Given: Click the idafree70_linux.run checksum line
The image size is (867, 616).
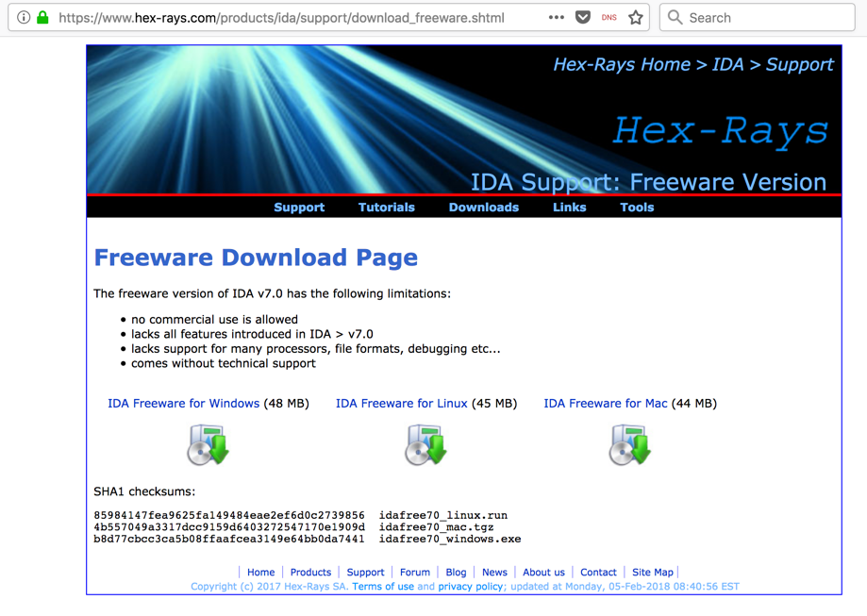Looking at the screenshot, I should pyautogui.click(x=300, y=515).
